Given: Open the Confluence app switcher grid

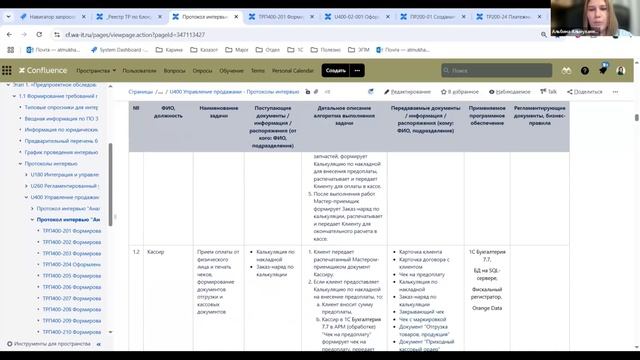Looking at the screenshot, I should click(7, 71).
